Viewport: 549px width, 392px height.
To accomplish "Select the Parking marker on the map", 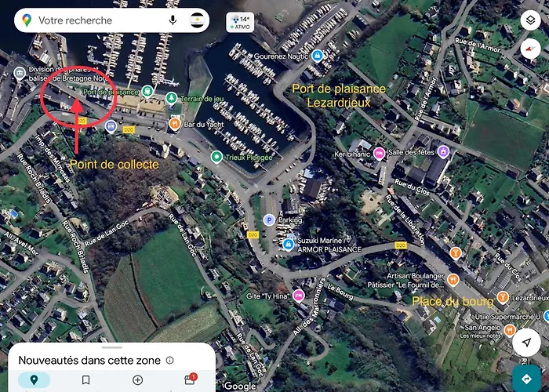I will tap(269, 220).
